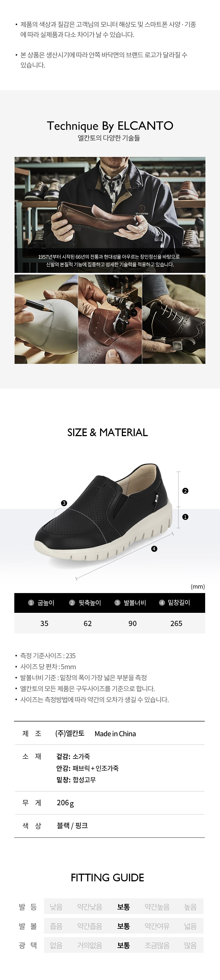Select 넓음 option for 발볼

pyautogui.click(x=190, y=926)
